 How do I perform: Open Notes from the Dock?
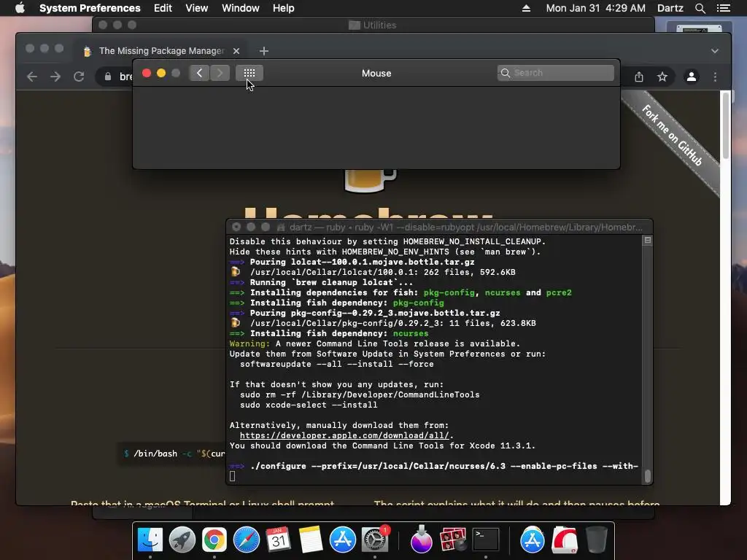(x=311, y=540)
